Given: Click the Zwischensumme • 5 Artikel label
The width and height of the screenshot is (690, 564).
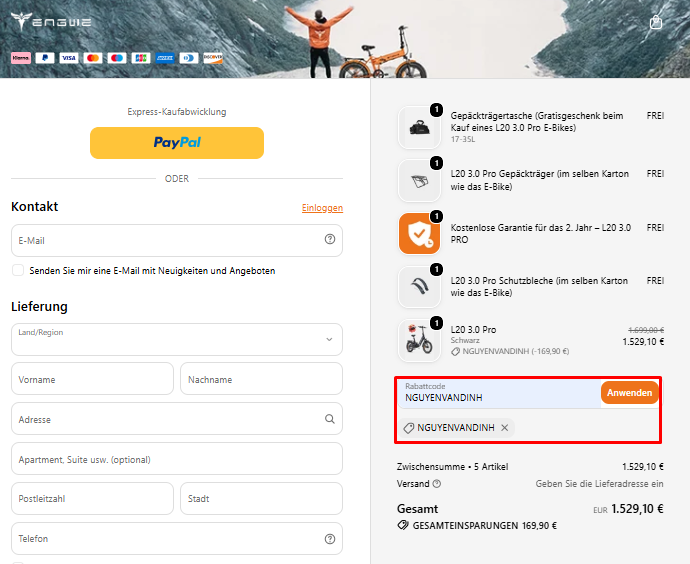Looking at the screenshot, I should click(452, 466).
